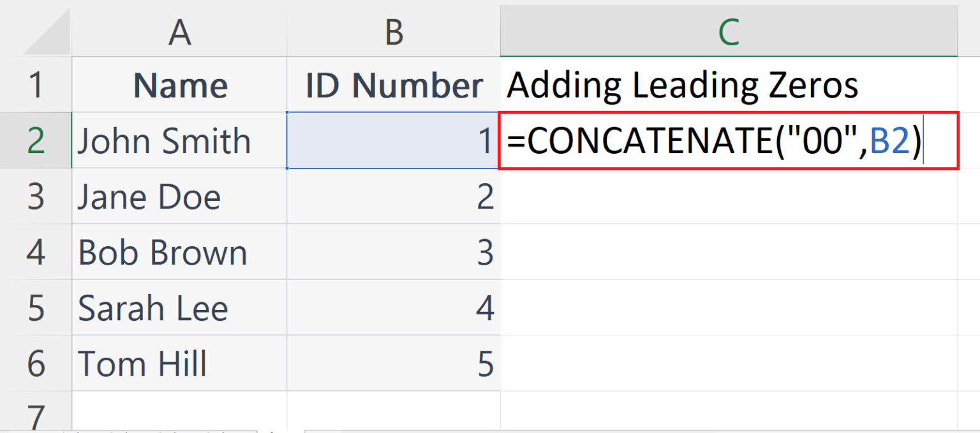
Task: Click the Bob Brown cell
Action: [x=179, y=252]
